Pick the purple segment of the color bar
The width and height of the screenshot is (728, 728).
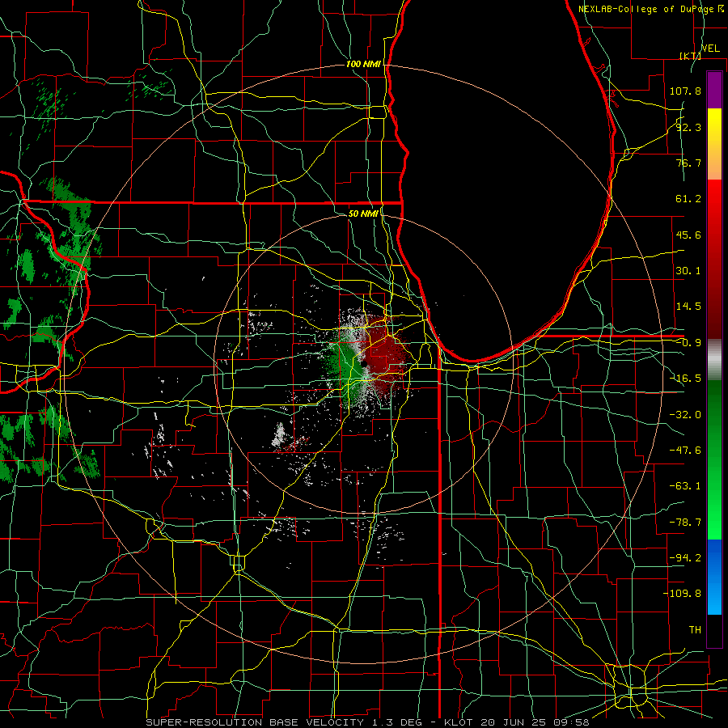[x=714, y=90]
